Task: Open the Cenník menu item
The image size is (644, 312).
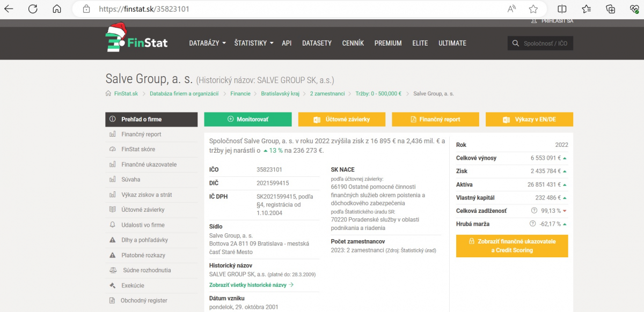Action: pyautogui.click(x=353, y=43)
